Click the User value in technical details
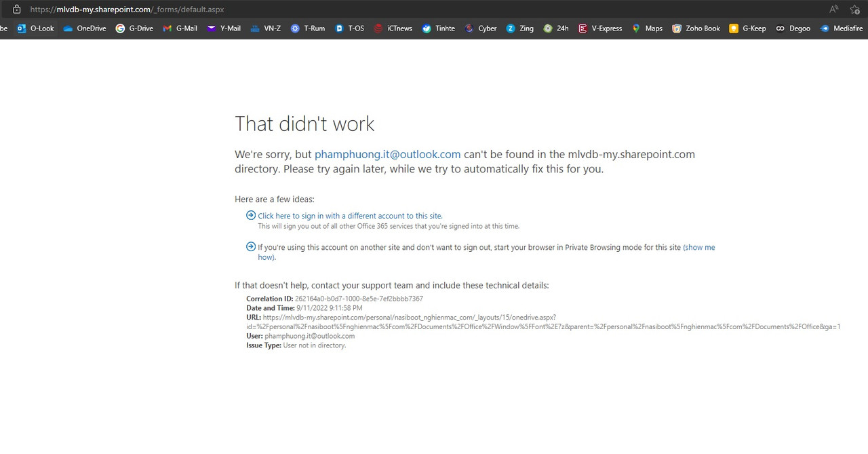This screenshot has width=868, height=454. click(x=309, y=336)
